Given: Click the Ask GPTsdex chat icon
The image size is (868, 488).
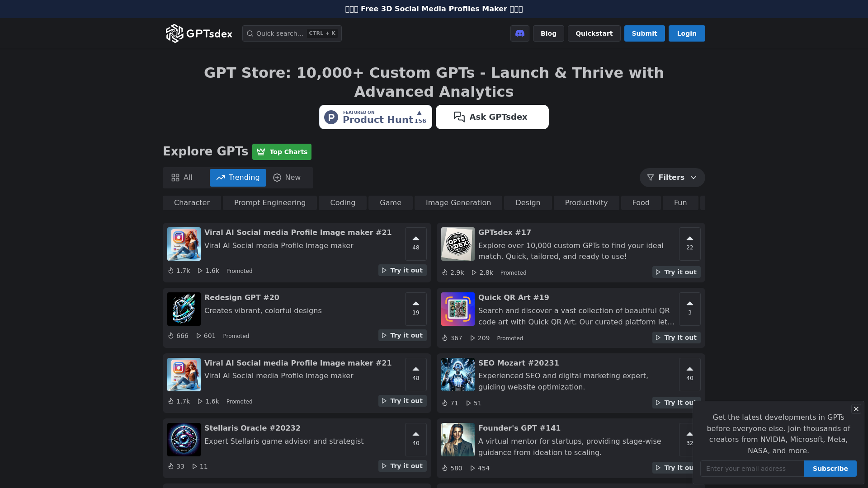Looking at the screenshot, I should [459, 117].
